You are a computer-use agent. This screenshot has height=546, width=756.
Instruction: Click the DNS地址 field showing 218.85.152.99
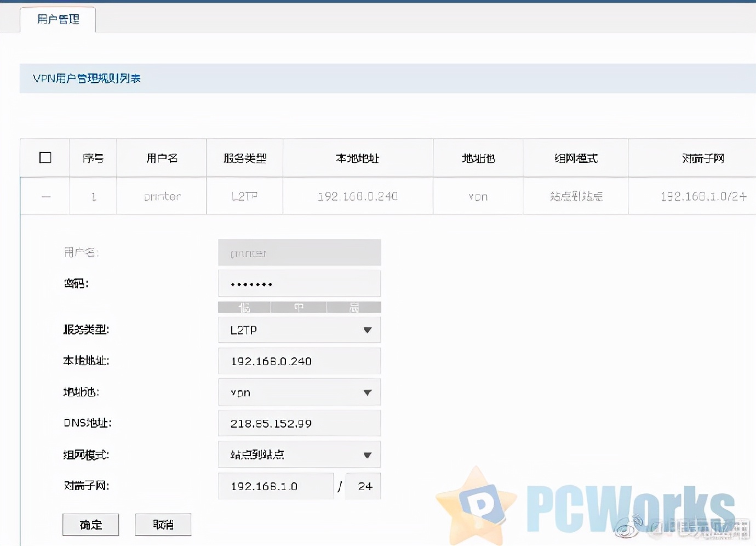[299, 423]
